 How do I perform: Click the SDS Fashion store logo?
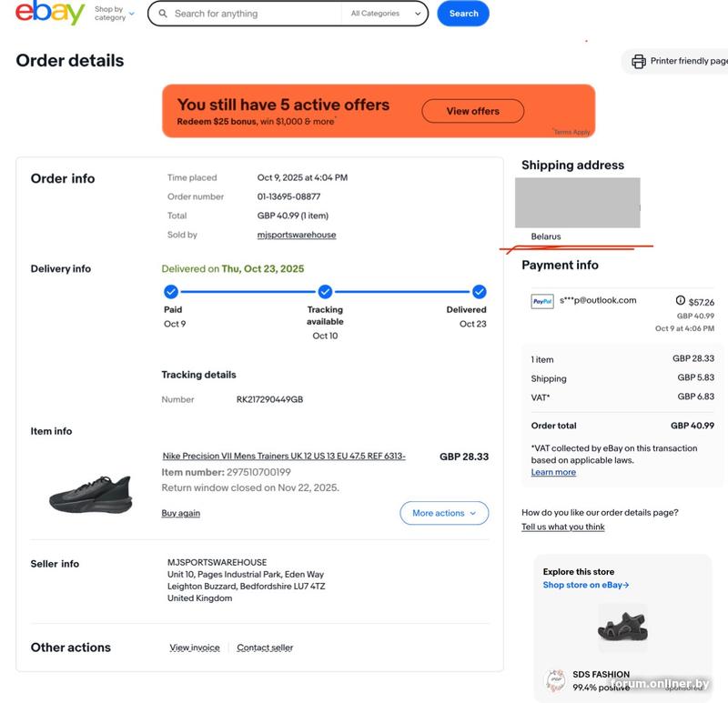click(x=555, y=679)
